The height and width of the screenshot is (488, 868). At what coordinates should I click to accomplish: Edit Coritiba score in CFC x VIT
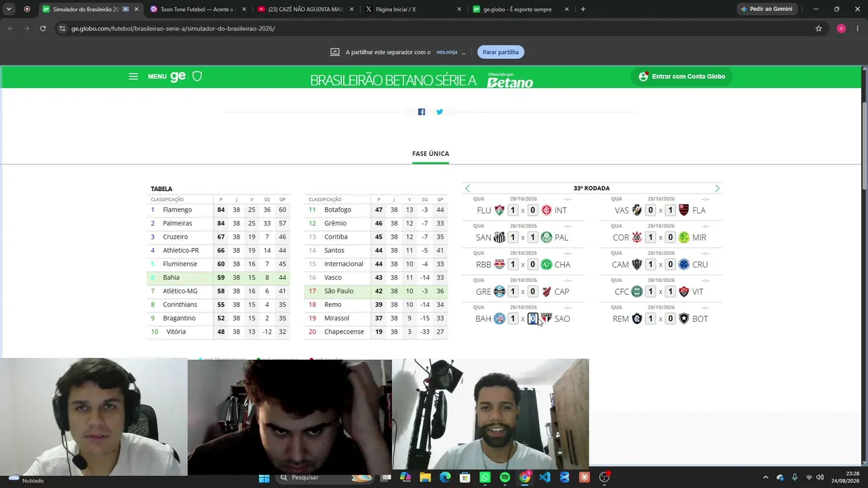point(650,291)
